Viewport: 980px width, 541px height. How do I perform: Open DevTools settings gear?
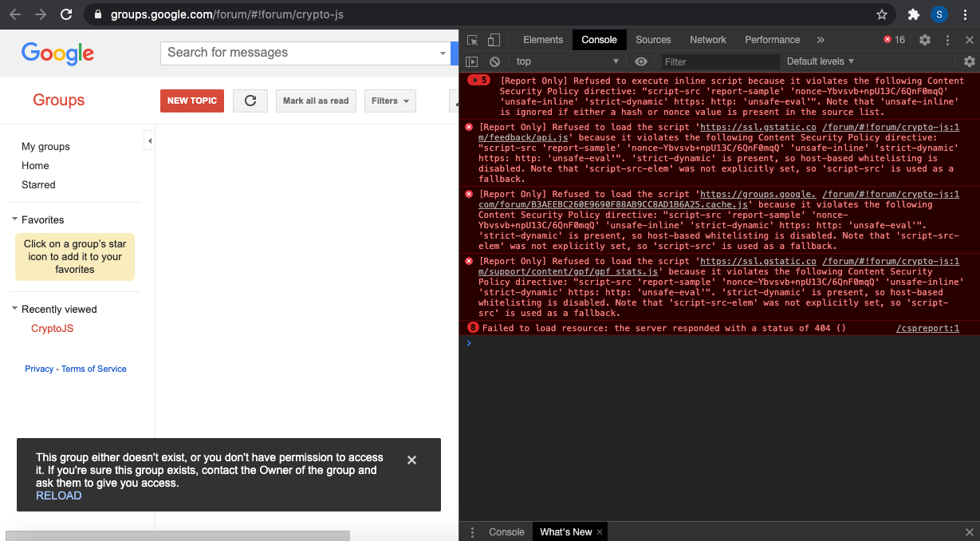(x=925, y=40)
